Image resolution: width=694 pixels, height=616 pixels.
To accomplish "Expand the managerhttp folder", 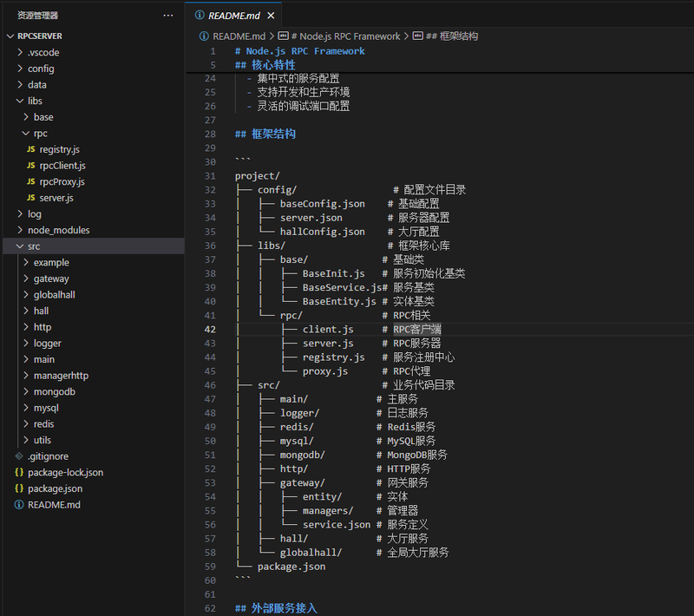I will (26, 376).
